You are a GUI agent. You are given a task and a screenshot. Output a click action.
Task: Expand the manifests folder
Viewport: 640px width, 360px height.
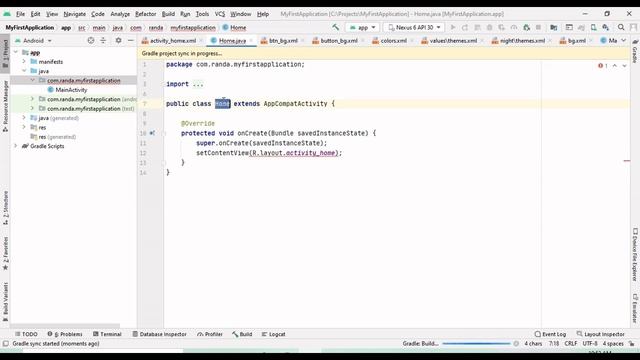[24, 62]
